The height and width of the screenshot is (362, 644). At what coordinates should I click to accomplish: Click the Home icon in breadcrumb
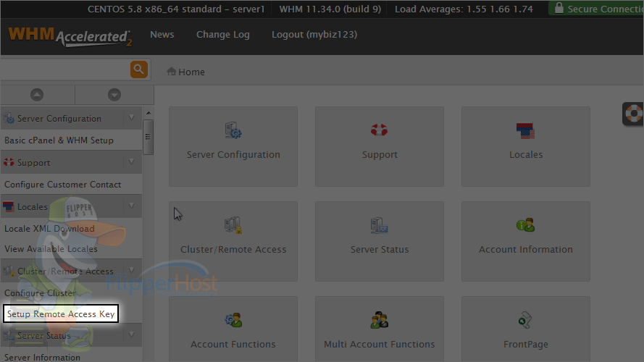pos(171,72)
